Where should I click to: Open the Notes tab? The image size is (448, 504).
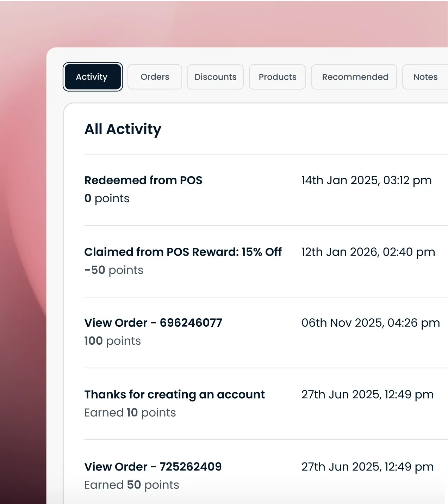(x=425, y=77)
